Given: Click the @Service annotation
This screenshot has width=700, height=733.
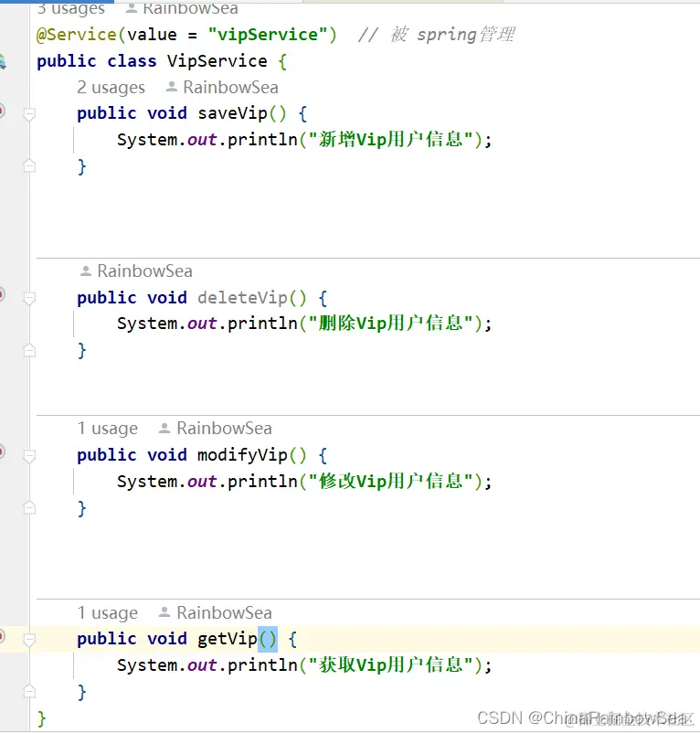Looking at the screenshot, I should tap(76, 35).
